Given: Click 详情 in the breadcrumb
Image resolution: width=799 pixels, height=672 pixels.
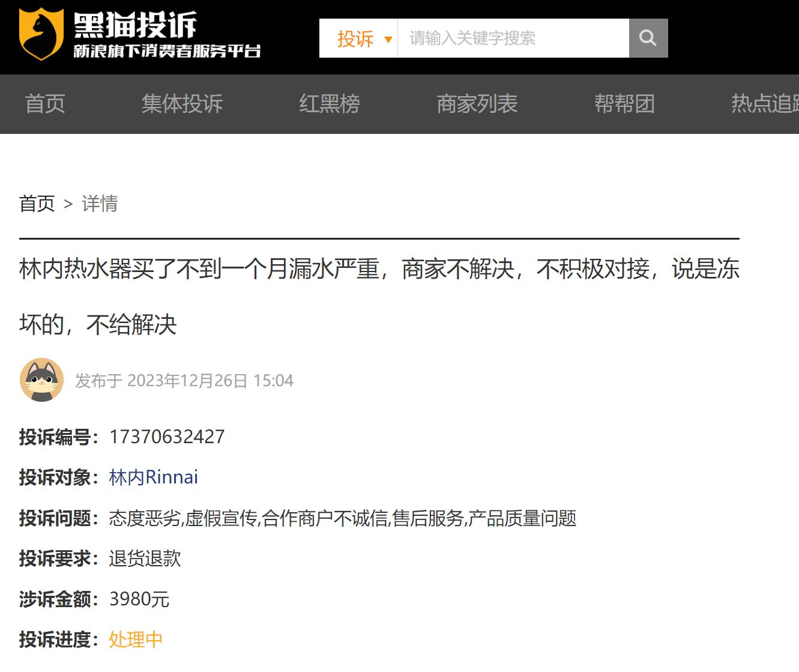Looking at the screenshot, I should pos(100,204).
